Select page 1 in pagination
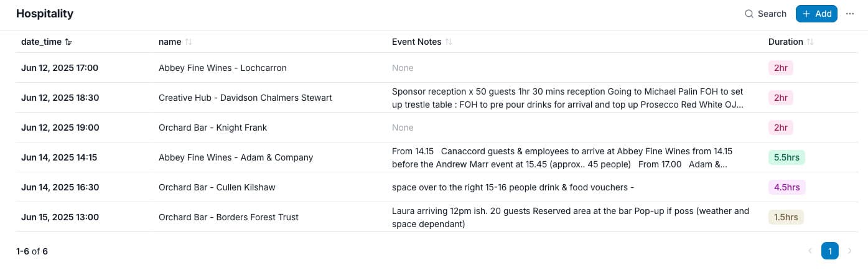The height and width of the screenshot is (270, 868). [830, 251]
